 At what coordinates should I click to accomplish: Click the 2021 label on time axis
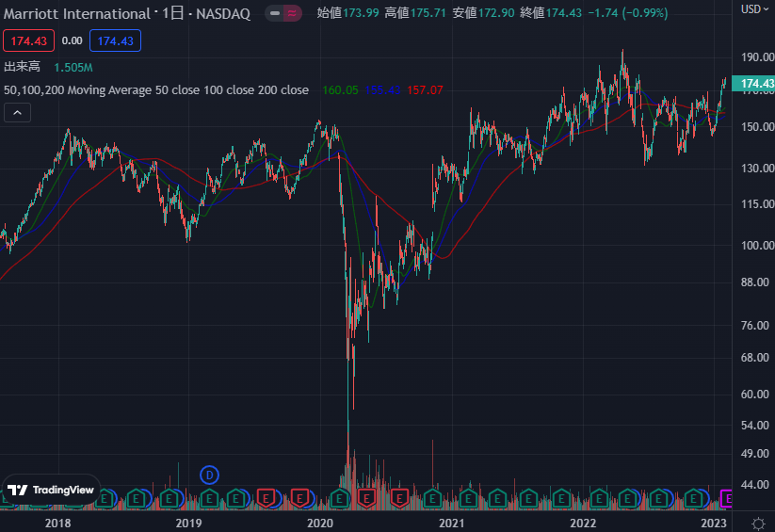coord(451,524)
